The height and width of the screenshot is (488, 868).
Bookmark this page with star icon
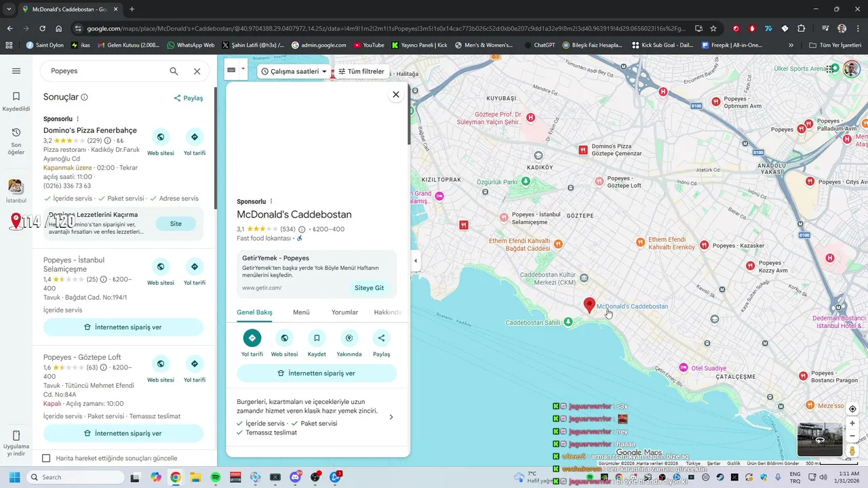pyautogui.click(x=713, y=28)
